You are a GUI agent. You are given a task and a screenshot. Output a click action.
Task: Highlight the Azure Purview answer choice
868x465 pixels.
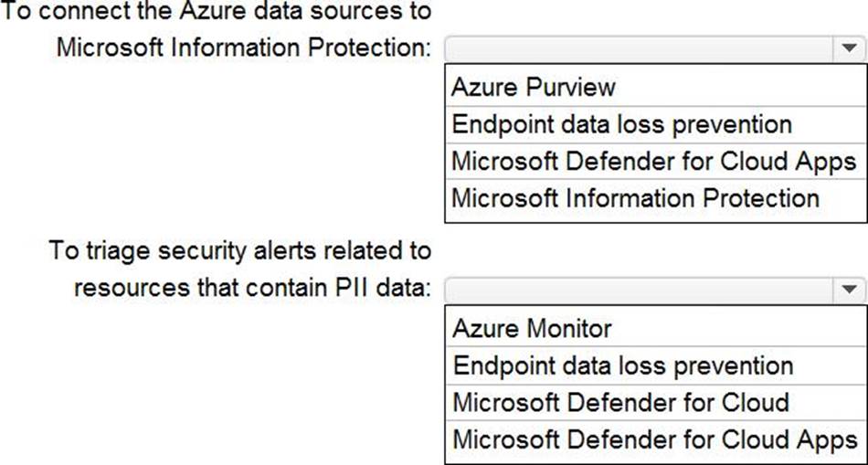click(x=534, y=87)
